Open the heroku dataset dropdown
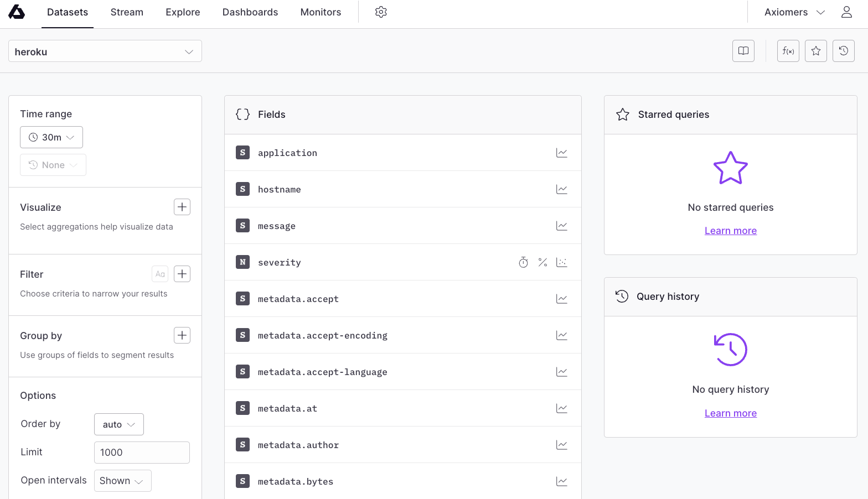868x499 pixels. [105, 51]
